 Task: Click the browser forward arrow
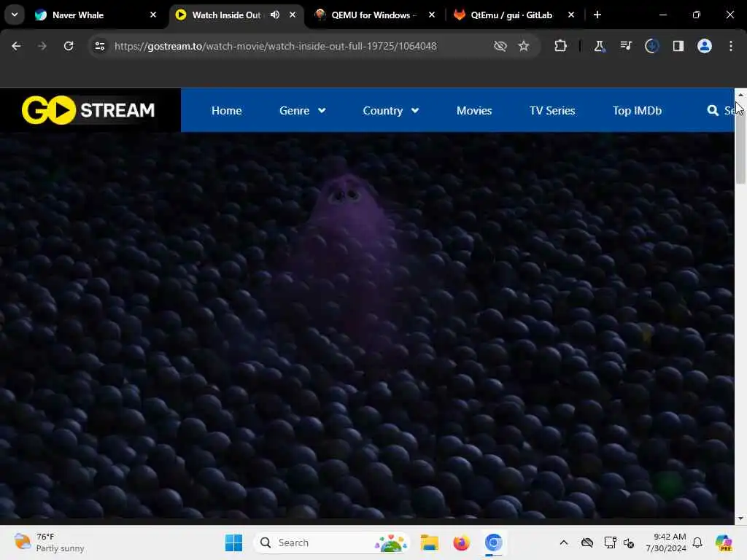point(42,46)
